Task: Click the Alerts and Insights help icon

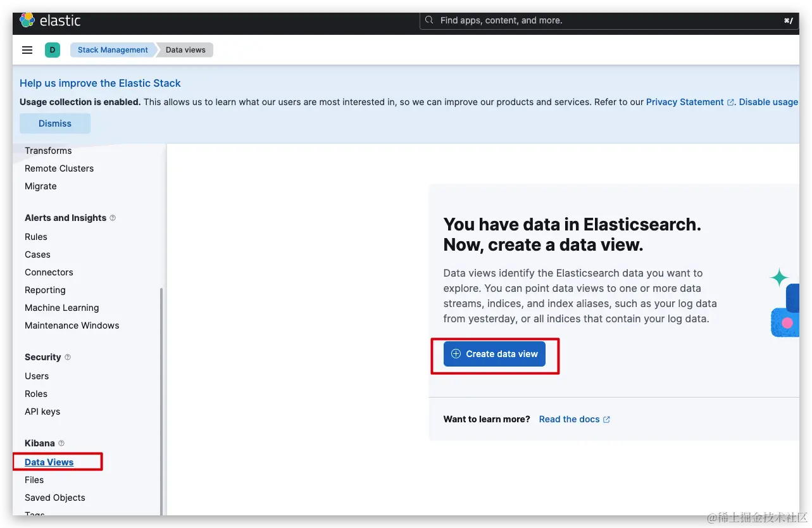Action: coord(113,218)
